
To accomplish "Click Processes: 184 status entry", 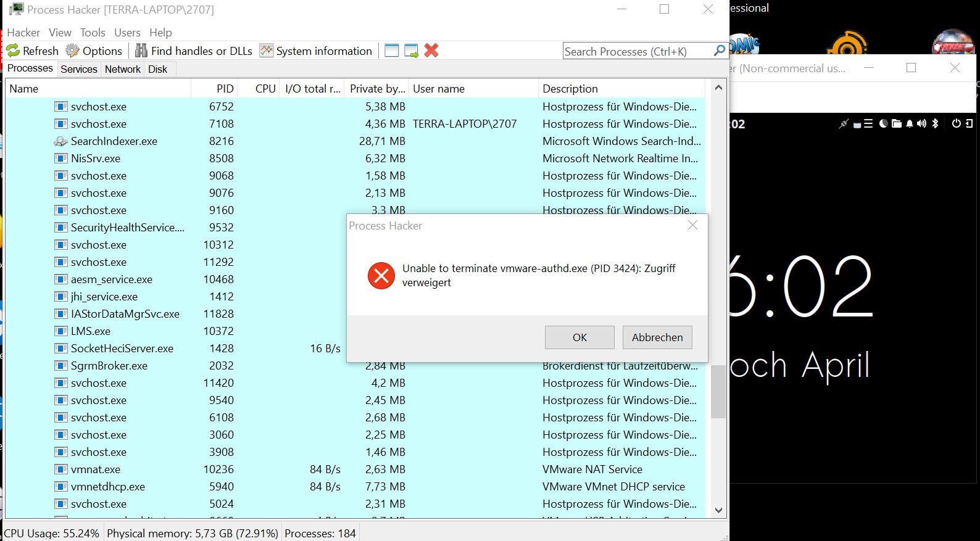I will click(x=320, y=533).
